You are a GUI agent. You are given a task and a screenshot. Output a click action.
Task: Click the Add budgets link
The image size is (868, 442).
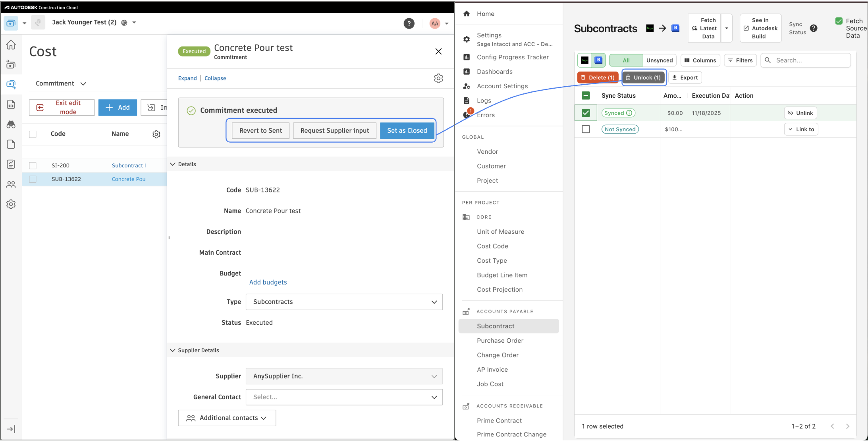click(268, 282)
